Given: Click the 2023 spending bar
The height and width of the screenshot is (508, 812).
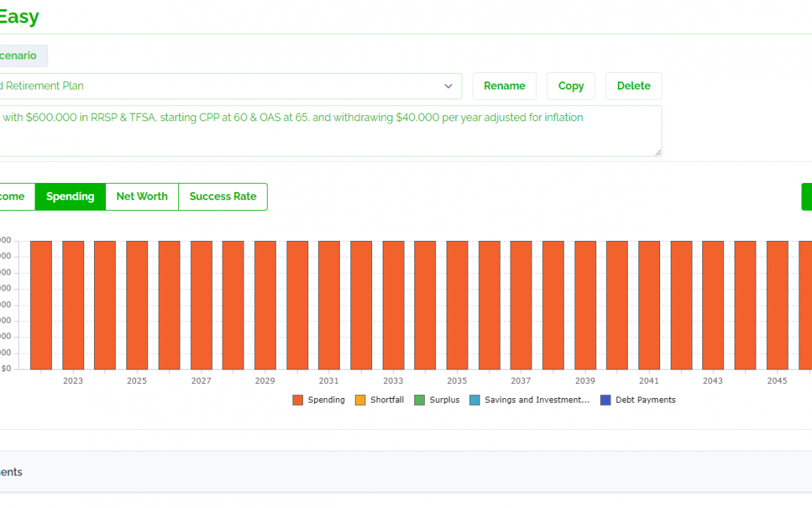Looking at the screenshot, I should point(73,305).
